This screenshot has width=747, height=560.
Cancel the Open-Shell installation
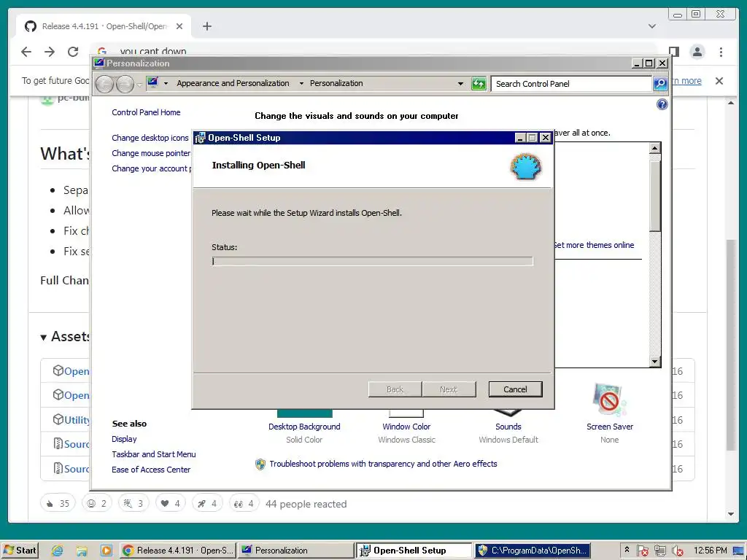(x=515, y=389)
